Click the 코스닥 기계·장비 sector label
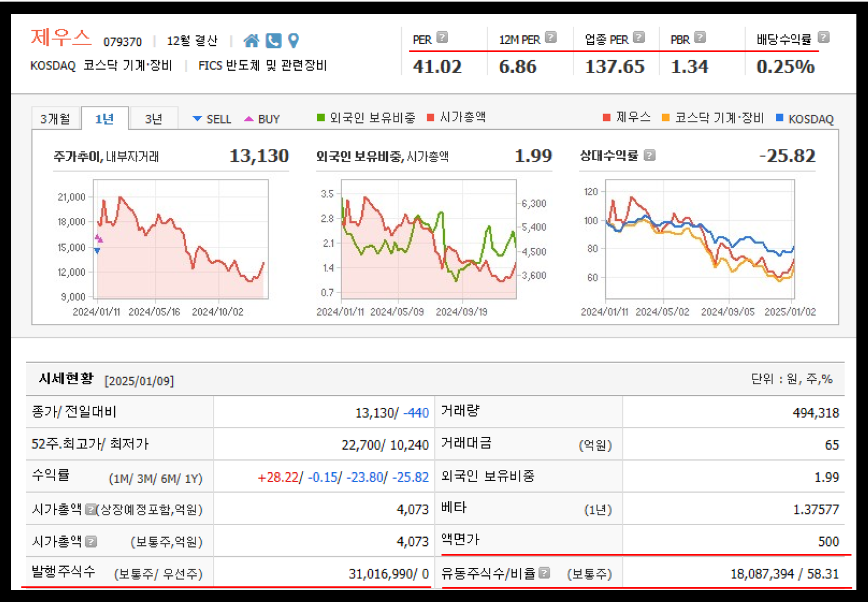 click(128, 65)
